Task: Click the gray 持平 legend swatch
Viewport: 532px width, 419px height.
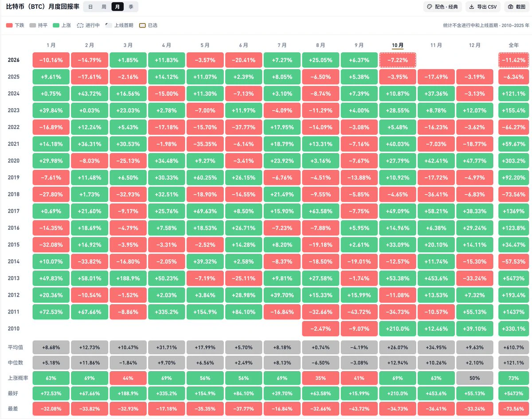Action: [32, 25]
